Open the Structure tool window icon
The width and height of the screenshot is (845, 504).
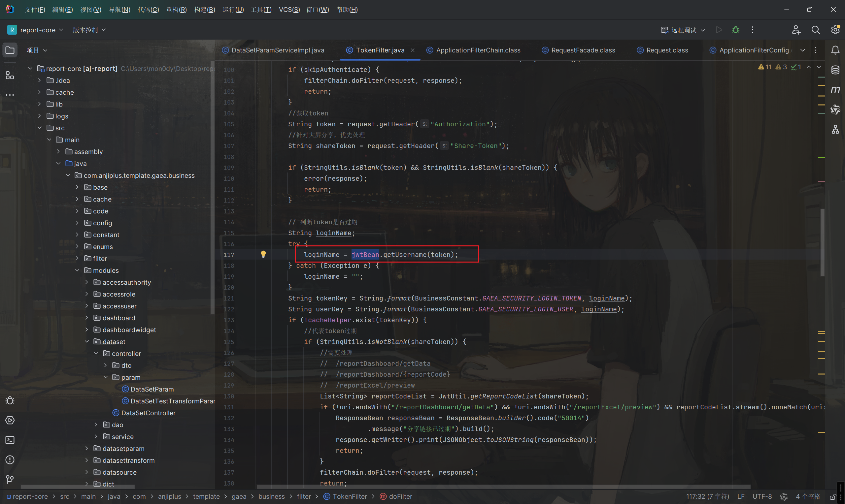pyautogui.click(x=10, y=75)
